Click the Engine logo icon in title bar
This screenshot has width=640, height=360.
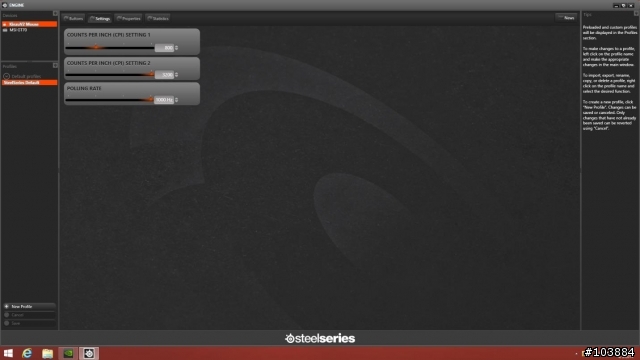[x=4, y=5]
